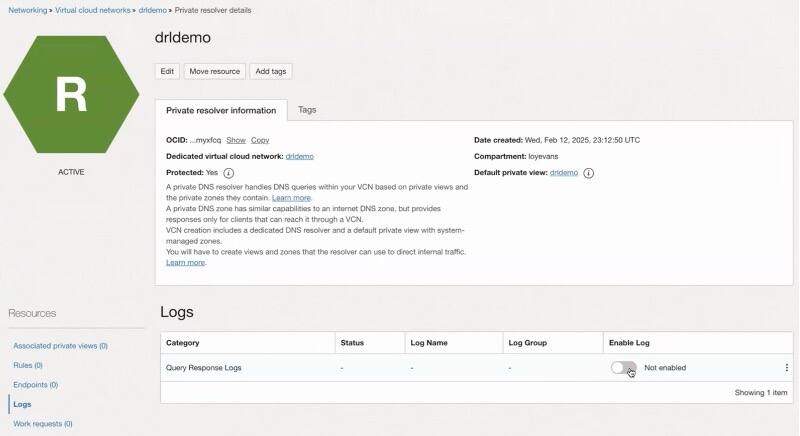Click the green resolver hexagon icon
This screenshot has height=436, width=800.
coord(71,93)
